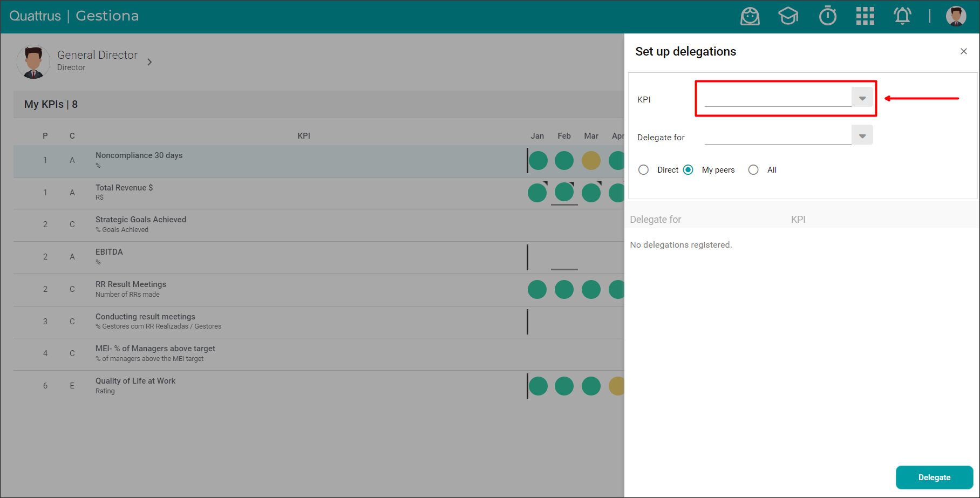Viewport: 980px width, 498px height.
Task: Close the Set up delegations panel
Action: (963, 51)
